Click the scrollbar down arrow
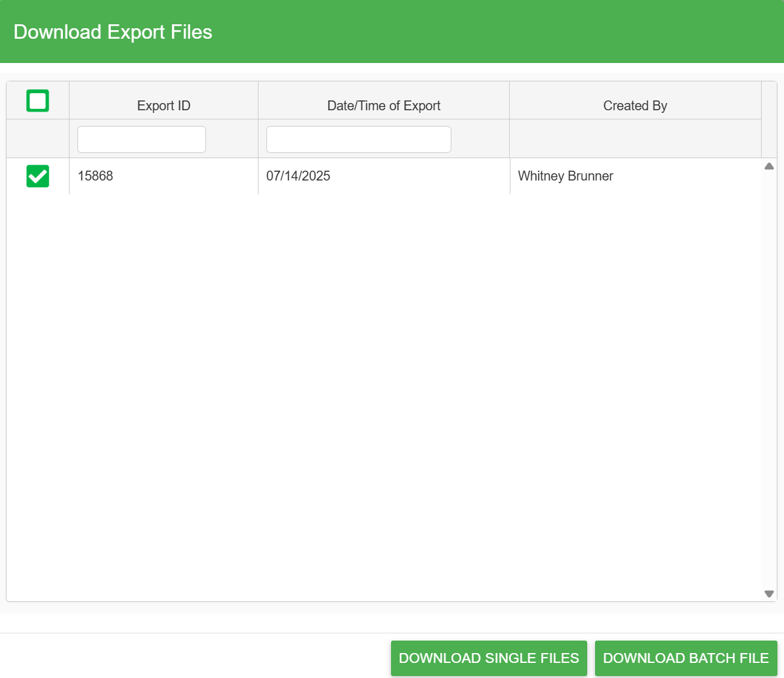784x678 pixels. click(x=769, y=594)
